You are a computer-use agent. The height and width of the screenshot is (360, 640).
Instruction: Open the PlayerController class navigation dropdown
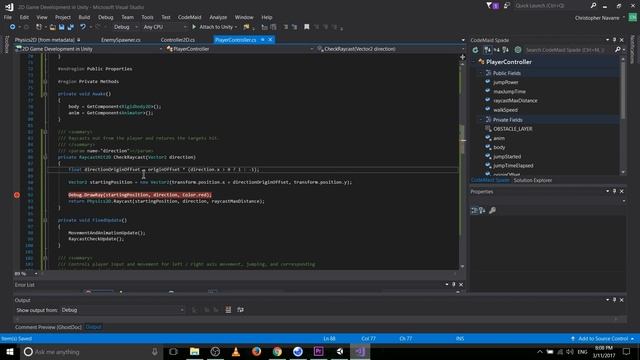coord(240,49)
